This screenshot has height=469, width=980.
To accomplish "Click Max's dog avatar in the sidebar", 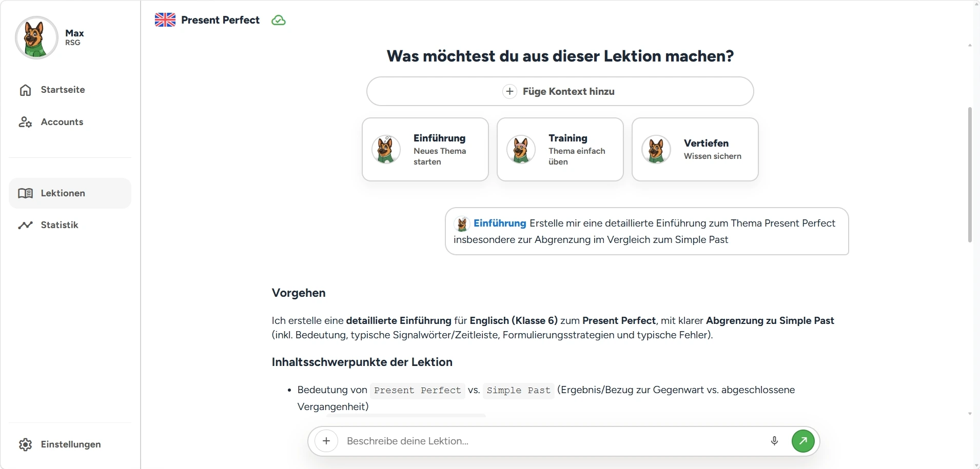I will tap(36, 37).
